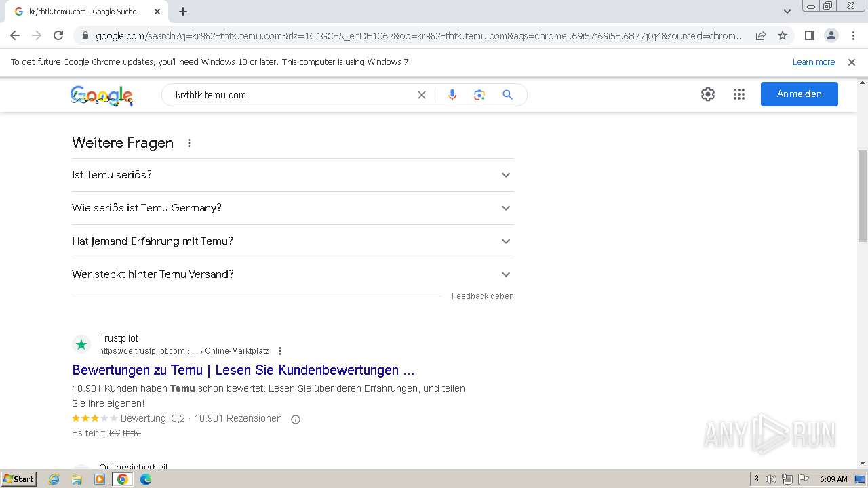This screenshot has width=868, height=488.
Task: Open a new browser tab
Action: click(183, 12)
